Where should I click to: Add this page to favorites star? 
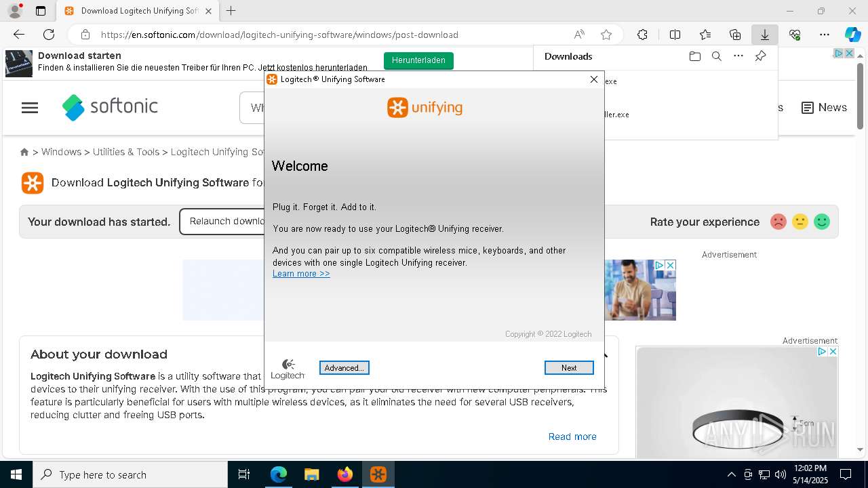pos(606,35)
